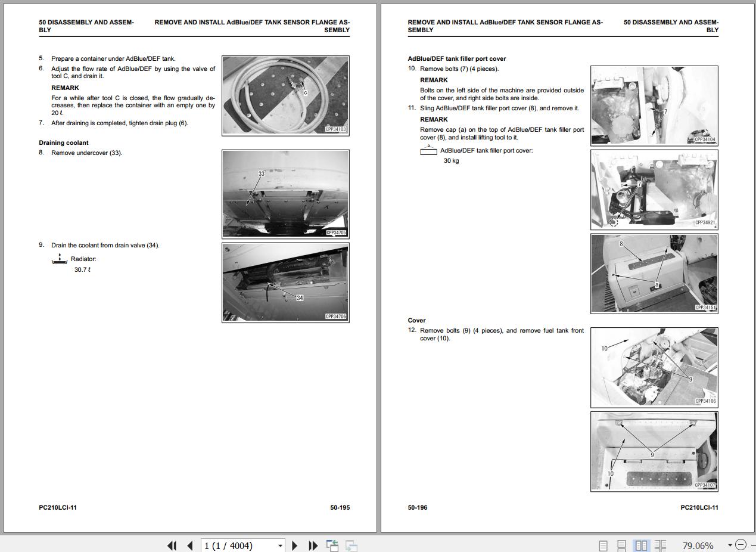Click the '30.7 ℓ' radiator capacity value
Viewport: 756px width, 552px height.
pyautogui.click(x=82, y=269)
